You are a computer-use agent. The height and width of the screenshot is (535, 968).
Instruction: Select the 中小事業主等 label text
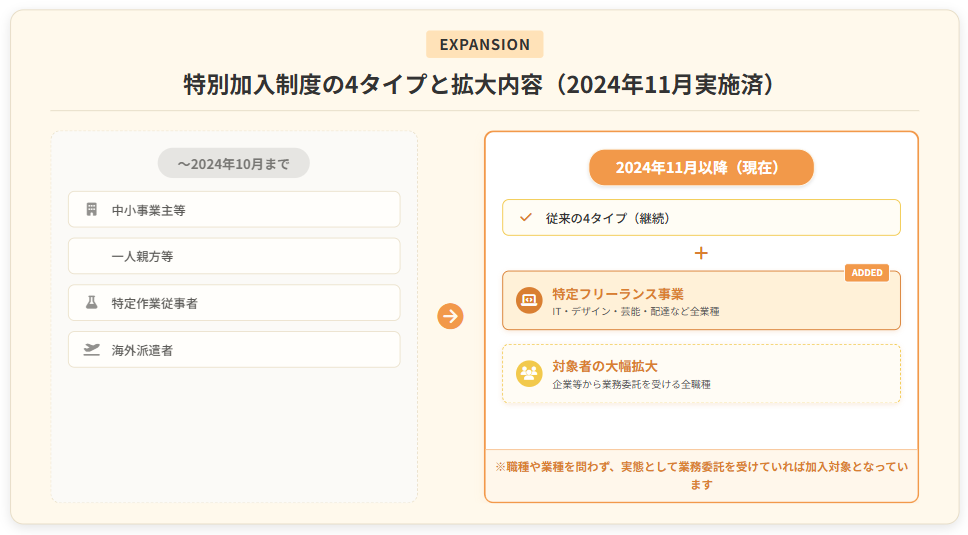coord(148,210)
